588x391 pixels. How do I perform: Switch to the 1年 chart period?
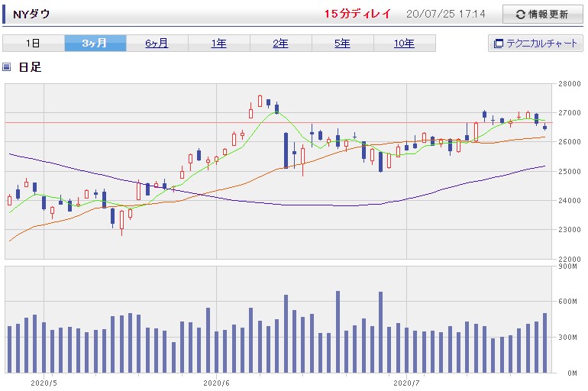point(218,43)
